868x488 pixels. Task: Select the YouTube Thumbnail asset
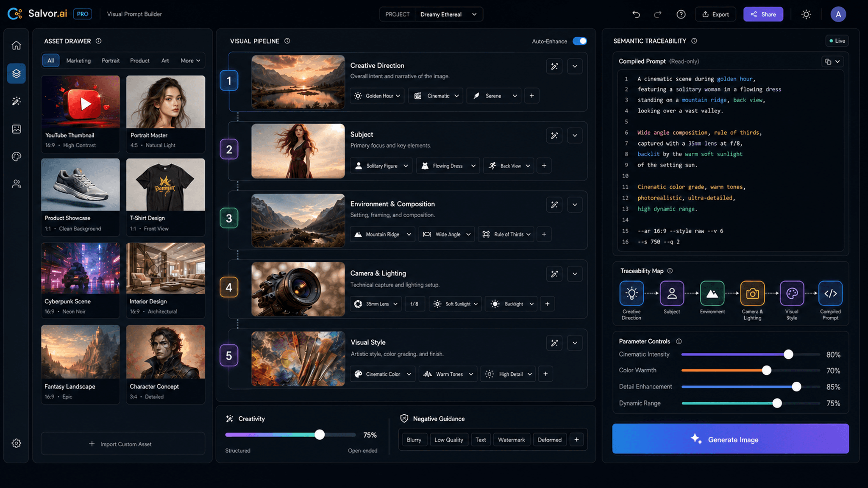[x=81, y=114]
